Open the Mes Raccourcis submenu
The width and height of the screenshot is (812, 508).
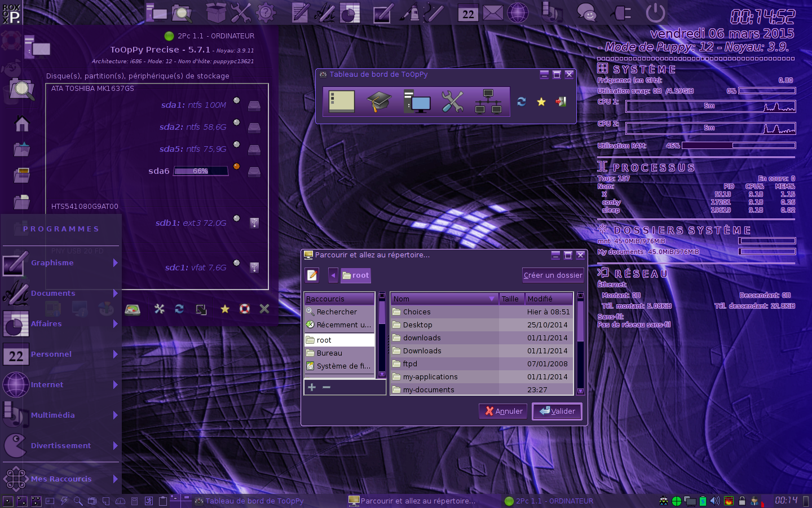(x=61, y=479)
